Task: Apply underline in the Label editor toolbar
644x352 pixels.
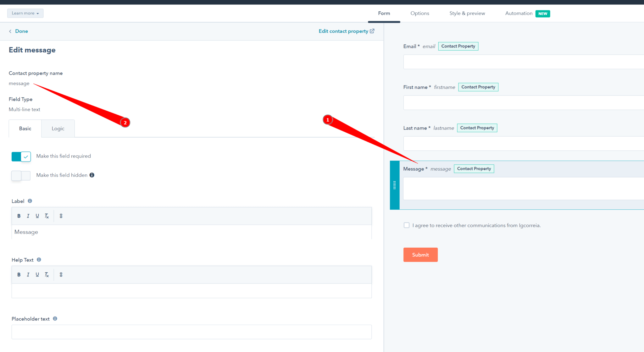Action: [x=37, y=216]
